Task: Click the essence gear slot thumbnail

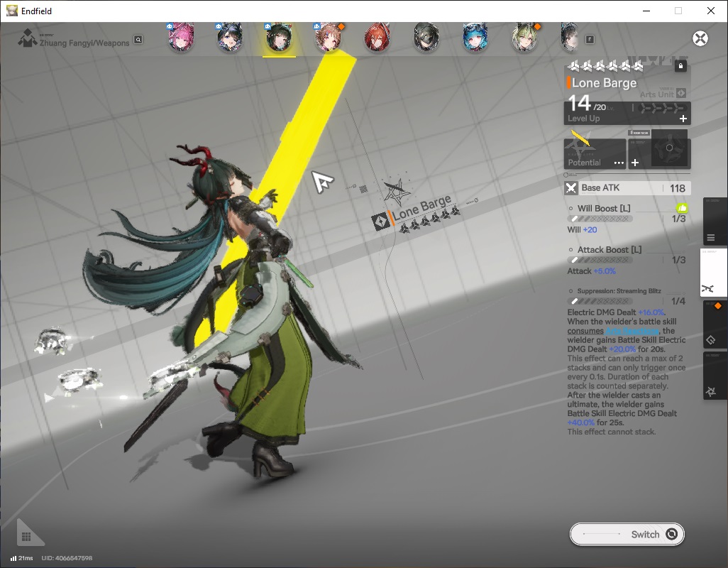Action: (x=669, y=148)
